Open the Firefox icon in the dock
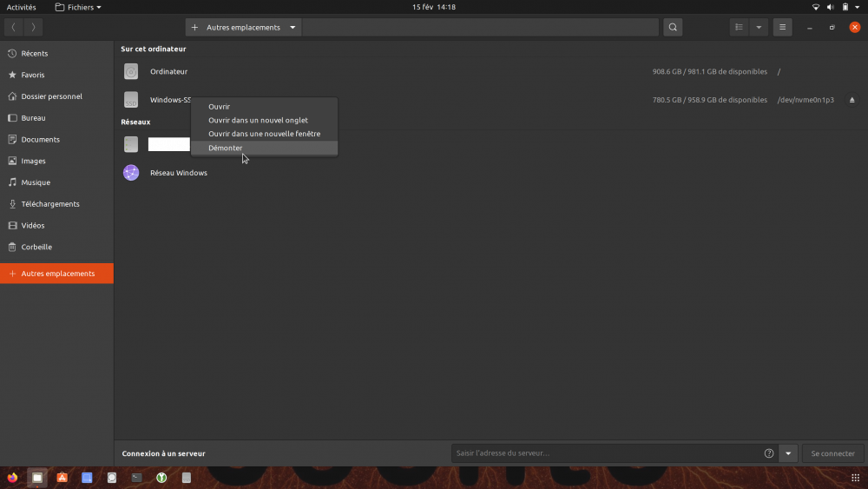Image resolution: width=868 pixels, height=489 pixels. (12, 478)
